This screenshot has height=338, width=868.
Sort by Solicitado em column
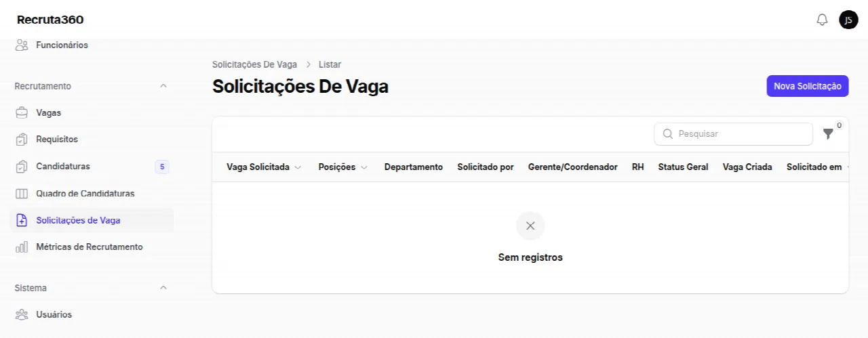coord(817,167)
